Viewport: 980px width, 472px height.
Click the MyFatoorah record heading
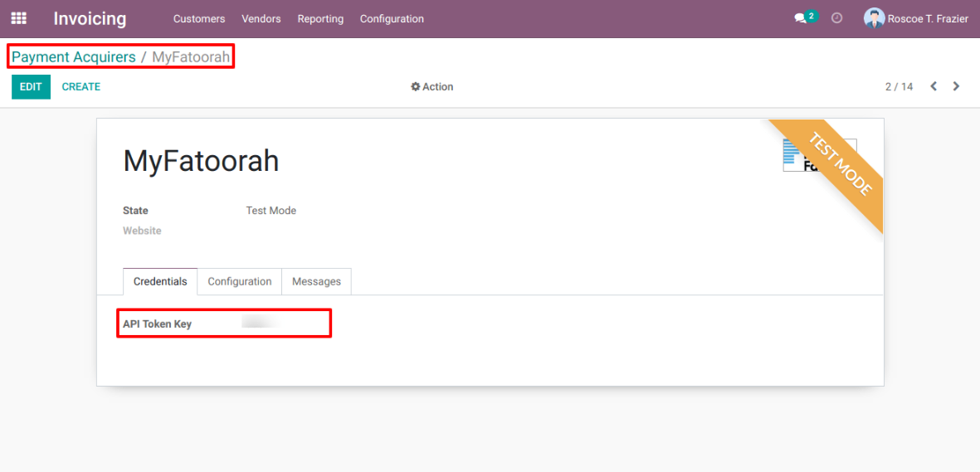pyautogui.click(x=202, y=161)
